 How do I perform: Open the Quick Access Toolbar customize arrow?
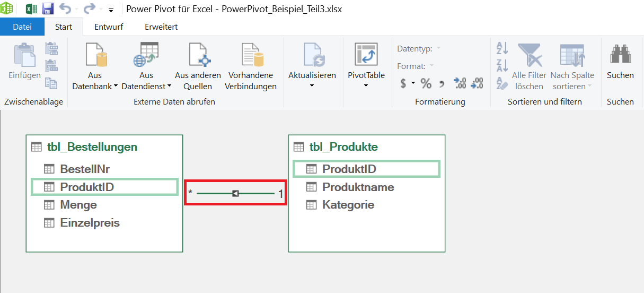pos(111,10)
